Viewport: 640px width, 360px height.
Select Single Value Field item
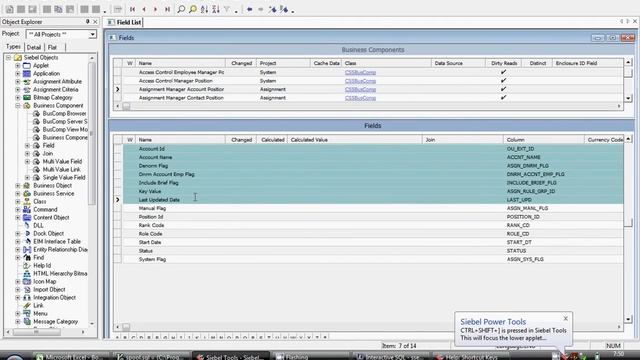64,178
